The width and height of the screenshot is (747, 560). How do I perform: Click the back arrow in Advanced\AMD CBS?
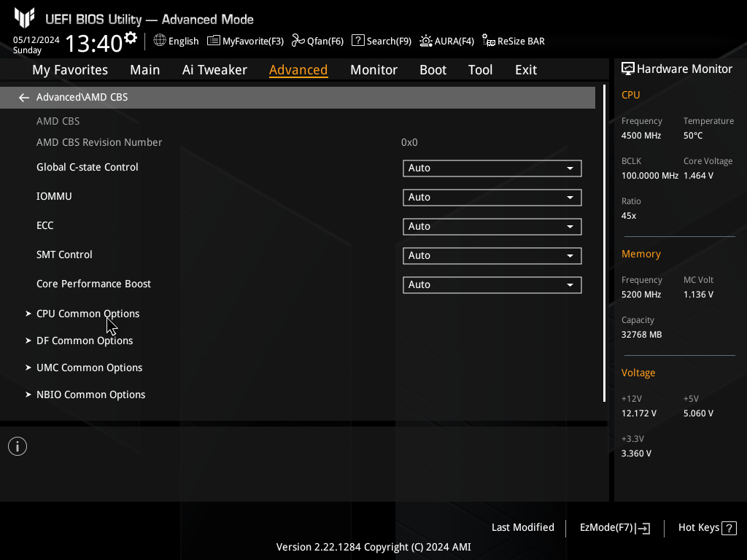(x=24, y=98)
